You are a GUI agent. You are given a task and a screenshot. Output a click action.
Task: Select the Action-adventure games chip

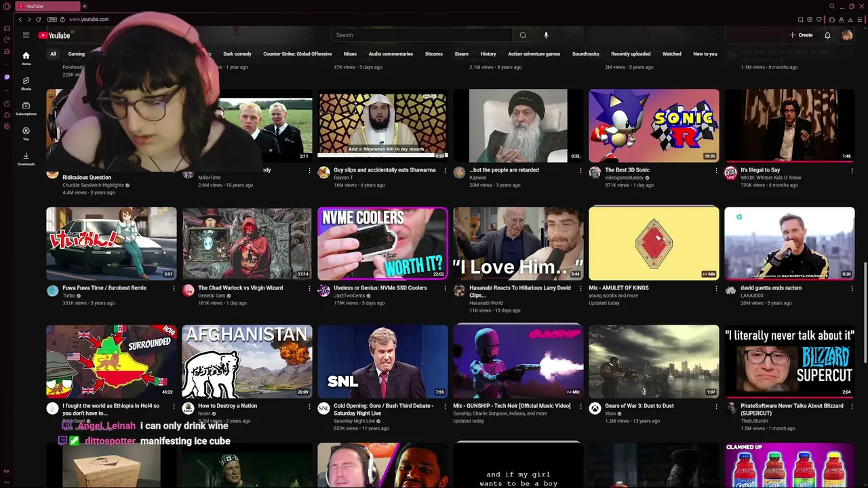tap(534, 54)
